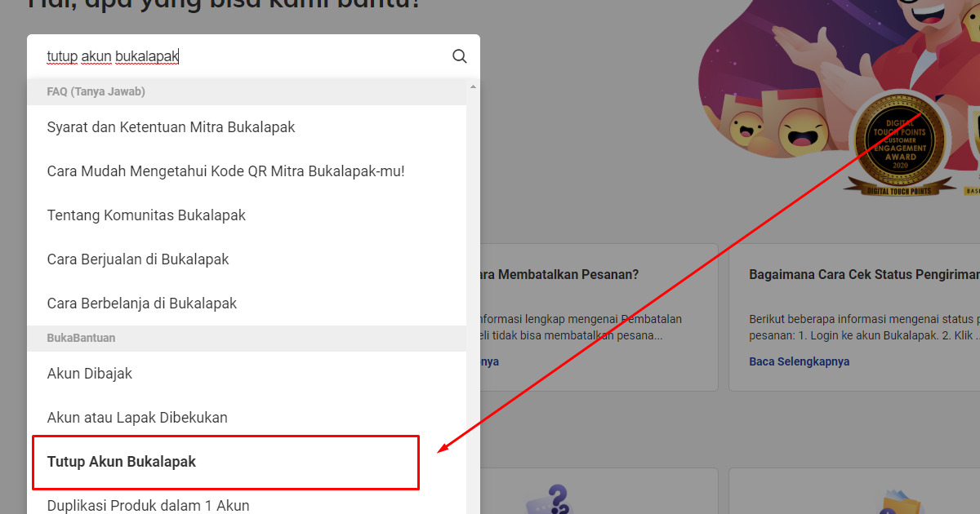Image resolution: width=980 pixels, height=514 pixels.
Task: Click the 'FAQ (Tanya Jawab)' section header
Action: pyautogui.click(x=247, y=92)
